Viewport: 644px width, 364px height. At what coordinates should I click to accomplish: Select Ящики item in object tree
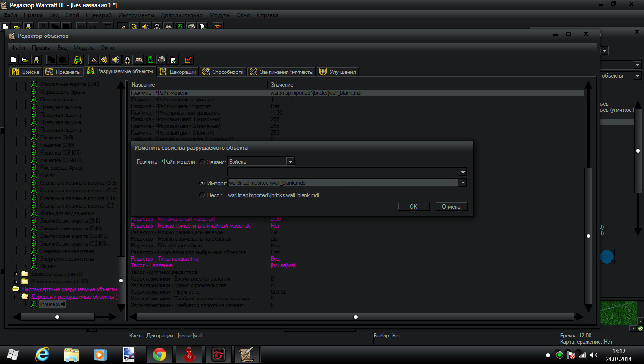[48, 266]
